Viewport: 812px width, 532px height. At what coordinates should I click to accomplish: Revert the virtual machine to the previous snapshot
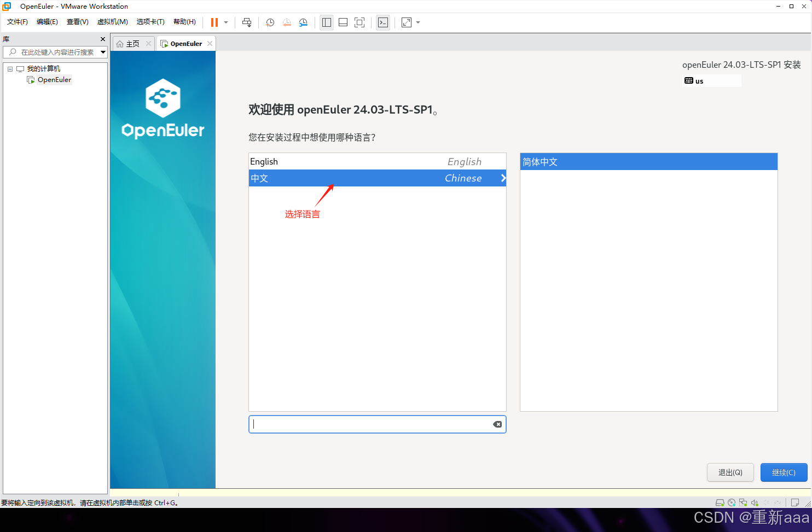pos(287,22)
